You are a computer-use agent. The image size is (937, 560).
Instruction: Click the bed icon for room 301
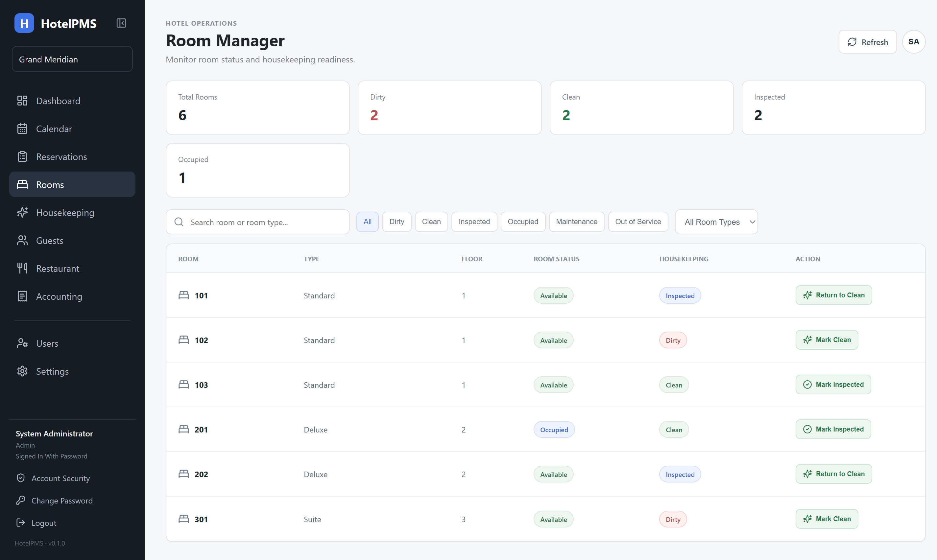pyautogui.click(x=184, y=519)
